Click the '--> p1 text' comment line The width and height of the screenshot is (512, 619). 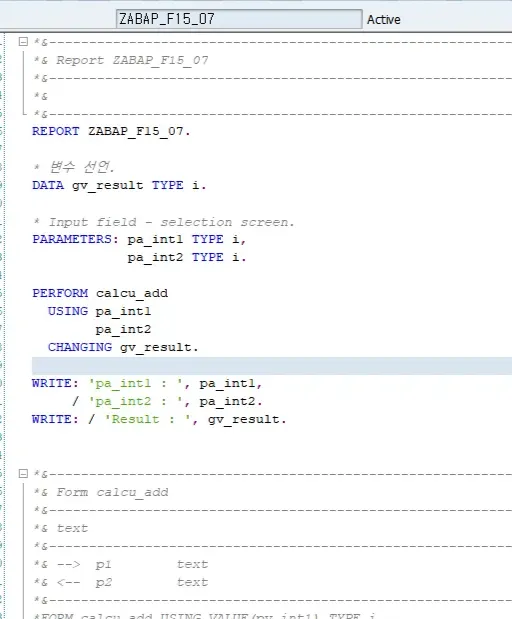point(121,564)
